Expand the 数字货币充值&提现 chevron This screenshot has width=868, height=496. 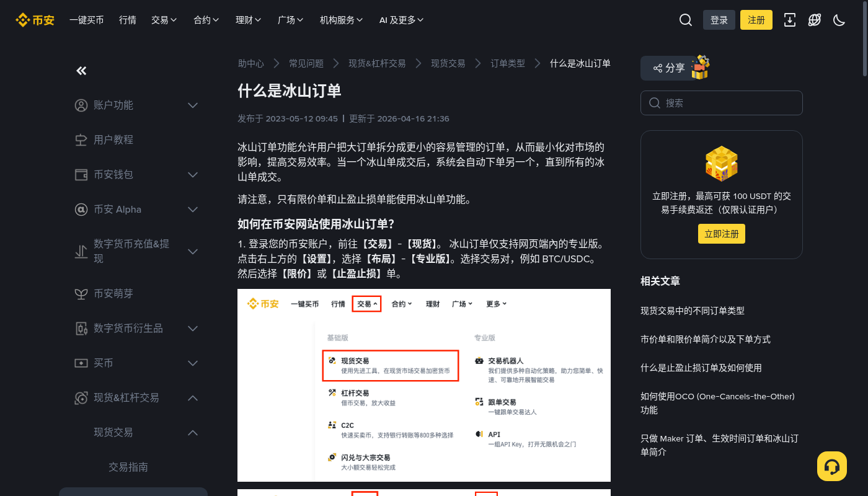[x=193, y=252]
